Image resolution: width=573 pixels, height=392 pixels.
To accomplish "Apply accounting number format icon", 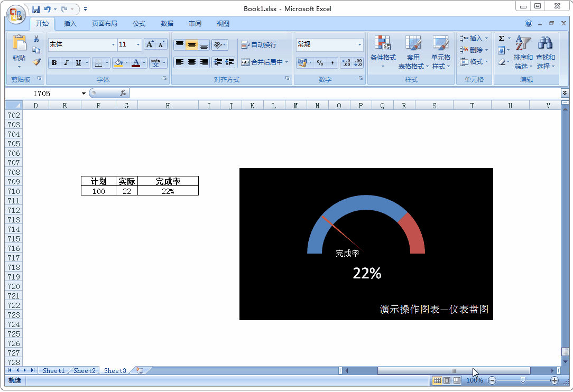I will (x=302, y=63).
